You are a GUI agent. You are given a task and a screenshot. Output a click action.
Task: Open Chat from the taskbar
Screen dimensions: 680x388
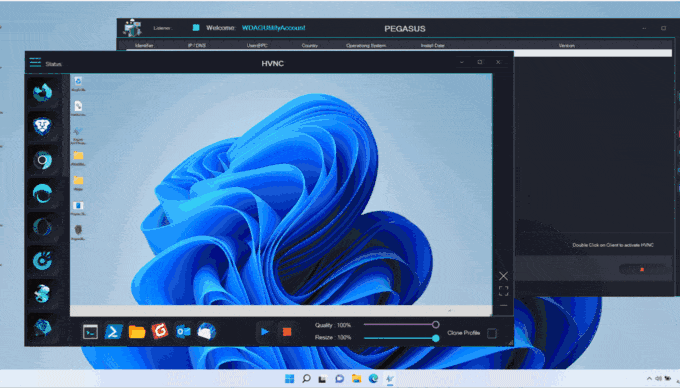pyautogui.click(x=340, y=378)
